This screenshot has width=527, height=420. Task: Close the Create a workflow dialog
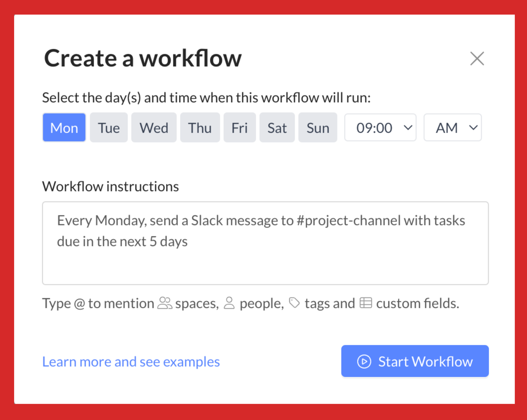tap(477, 58)
